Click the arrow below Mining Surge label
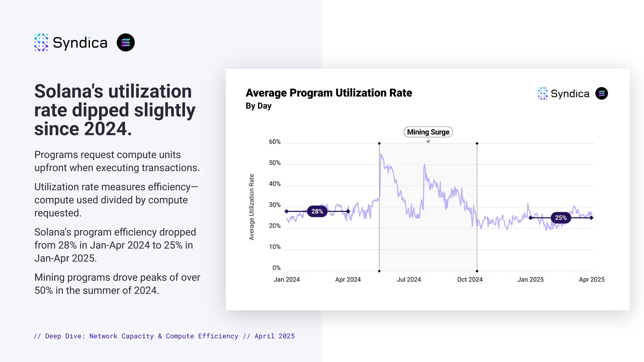The width and height of the screenshot is (644, 362). point(428,141)
